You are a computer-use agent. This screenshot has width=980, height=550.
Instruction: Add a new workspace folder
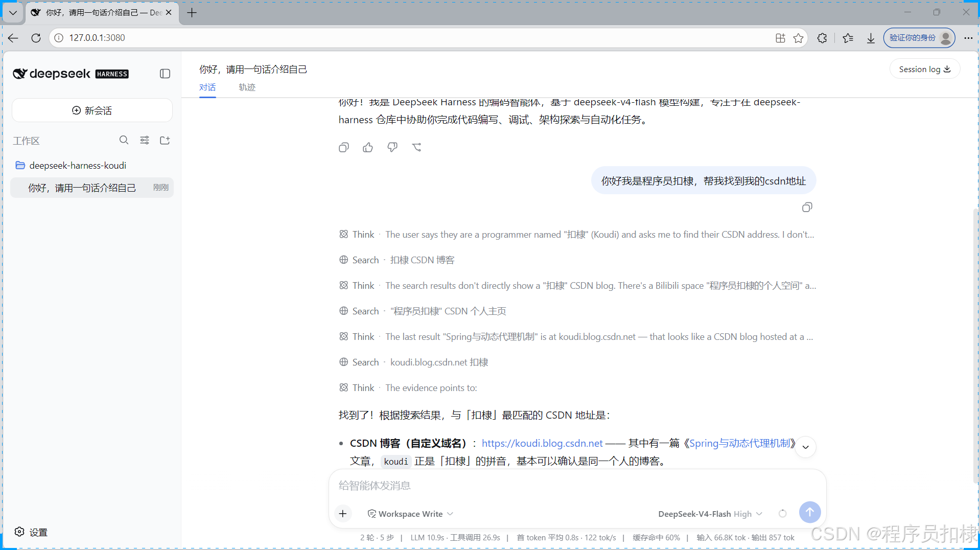pyautogui.click(x=165, y=140)
